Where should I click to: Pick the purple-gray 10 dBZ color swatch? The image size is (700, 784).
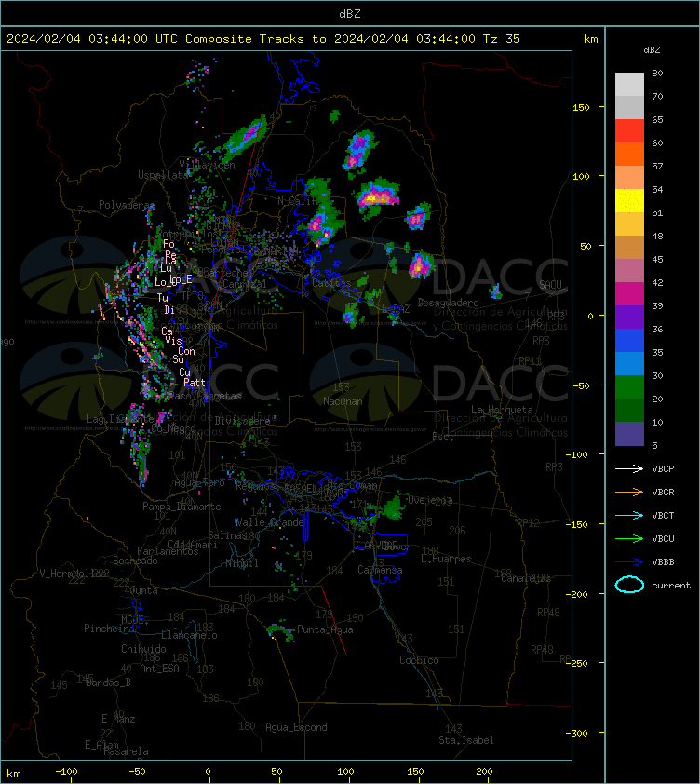click(629, 434)
